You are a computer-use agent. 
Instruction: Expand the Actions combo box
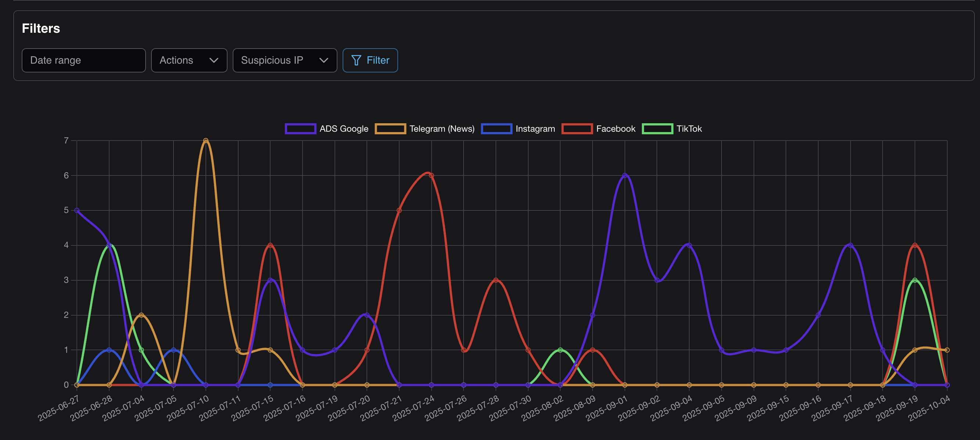(x=189, y=60)
